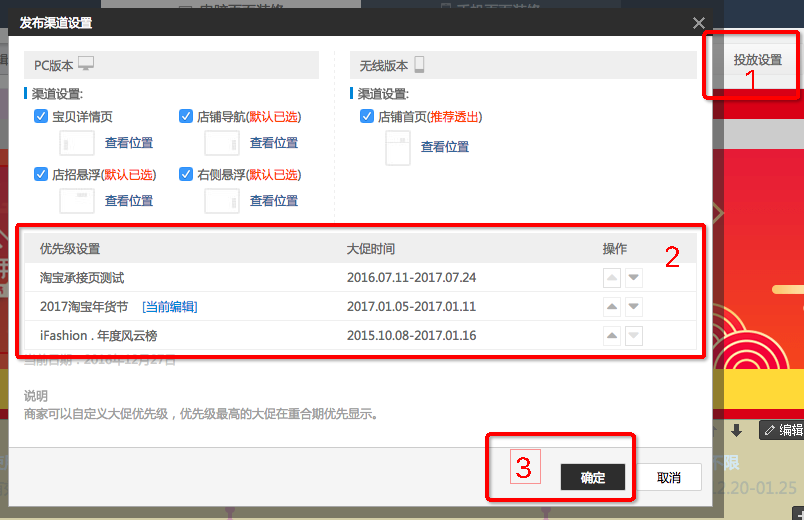This screenshot has height=520, width=804.
Task: Move 淘宝承接页测试 up in priority
Action: (x=612, y=278)
